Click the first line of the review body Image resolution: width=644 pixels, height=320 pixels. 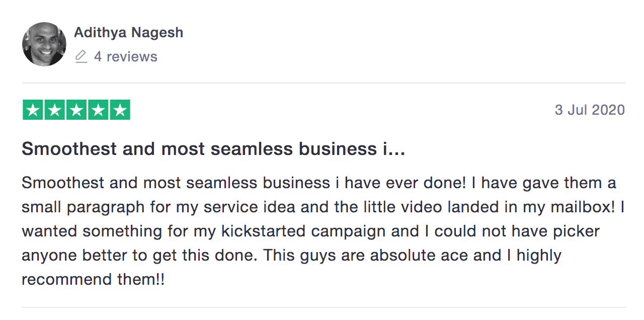click(x=318, y=183)
